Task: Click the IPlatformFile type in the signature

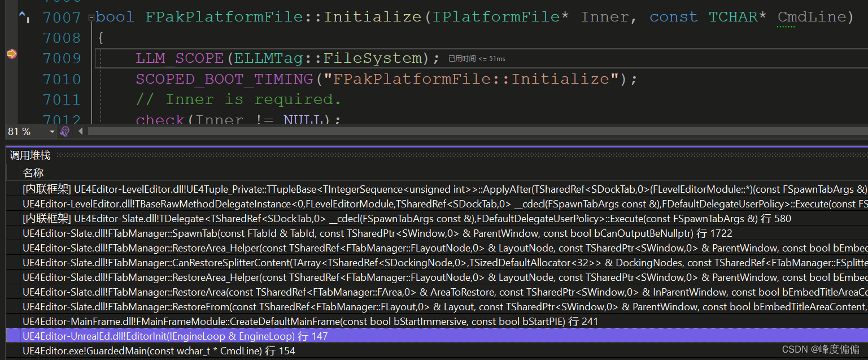Action: point(496,18)
